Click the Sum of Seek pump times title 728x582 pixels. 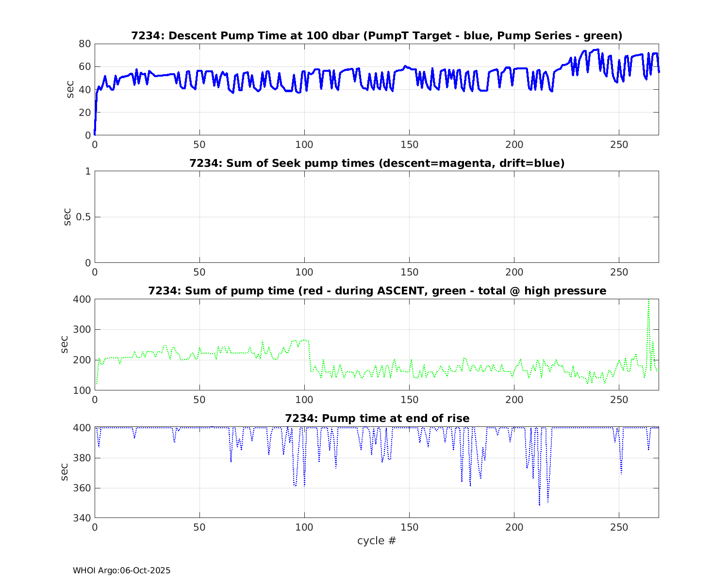pyautogui.click(x=377, y=163)
